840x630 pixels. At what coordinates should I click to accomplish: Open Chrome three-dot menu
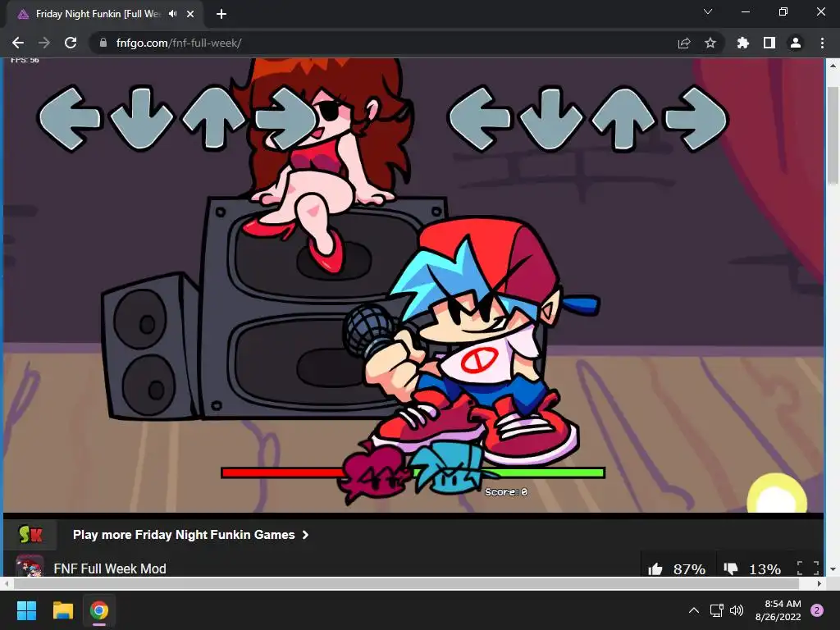pyautogui.click(x=822, y=43)
